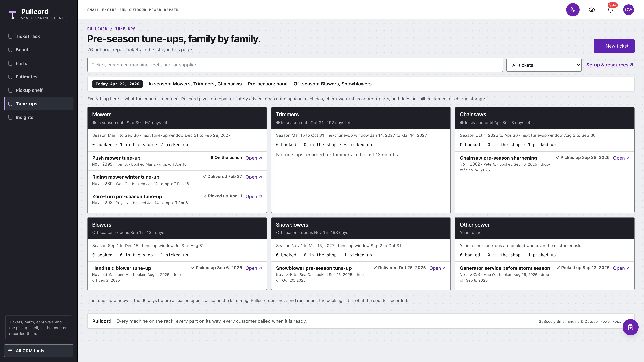This screenshot has height=362, width=644.
Task: Open the Parts section
Action: tap(39, 63)
